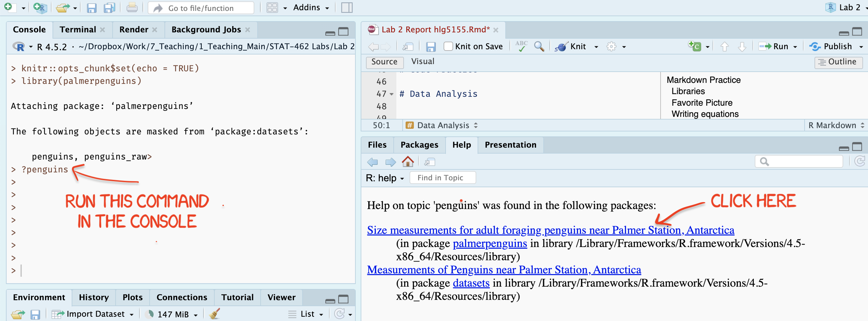This screenshot has height=321, width=868.
Task: Click the find/replace magnifier in editor
Action: 539,47
